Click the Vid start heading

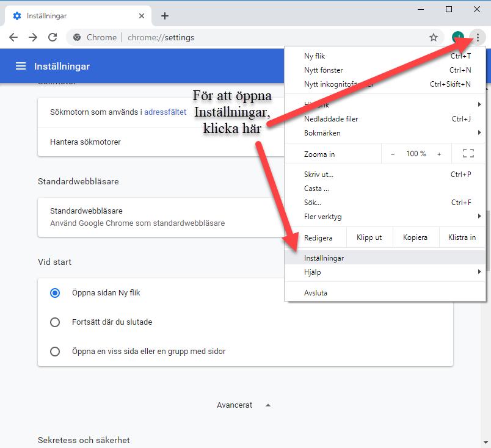tap(54, 262)
